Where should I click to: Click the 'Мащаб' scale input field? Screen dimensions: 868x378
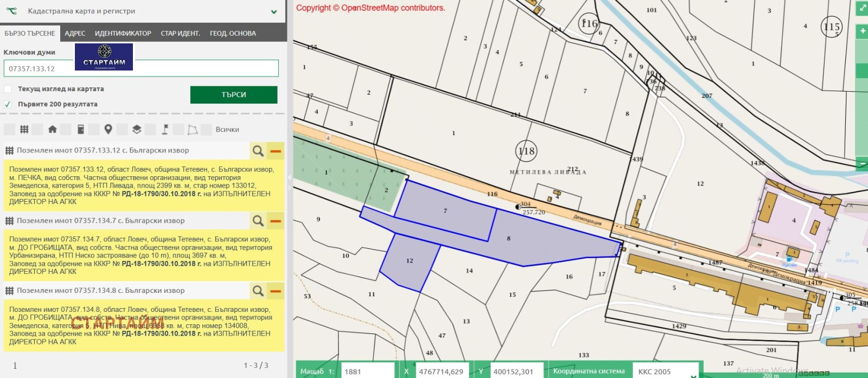(x=368, y=371)
